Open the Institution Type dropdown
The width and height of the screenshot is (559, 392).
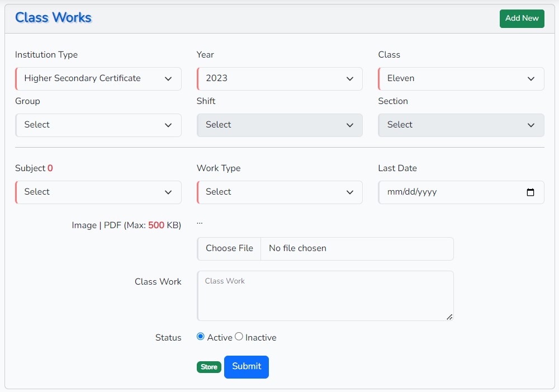tap(98, 79)
